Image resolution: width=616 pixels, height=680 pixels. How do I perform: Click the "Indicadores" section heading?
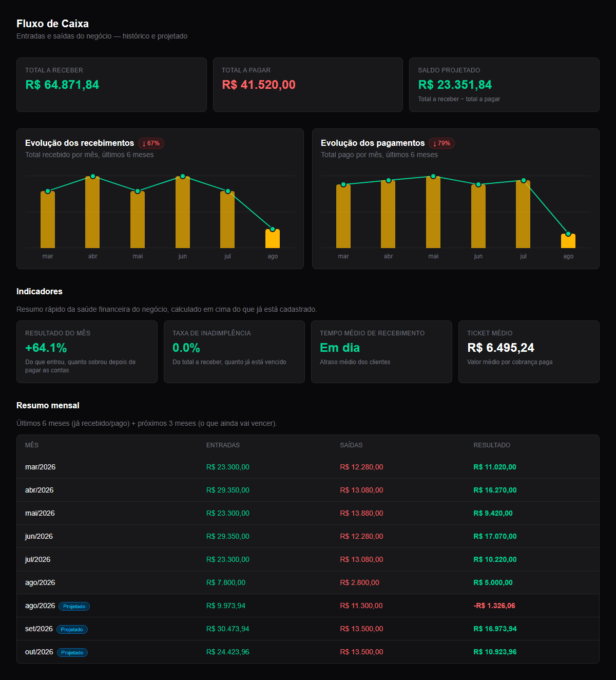click(x=40, y=291)
